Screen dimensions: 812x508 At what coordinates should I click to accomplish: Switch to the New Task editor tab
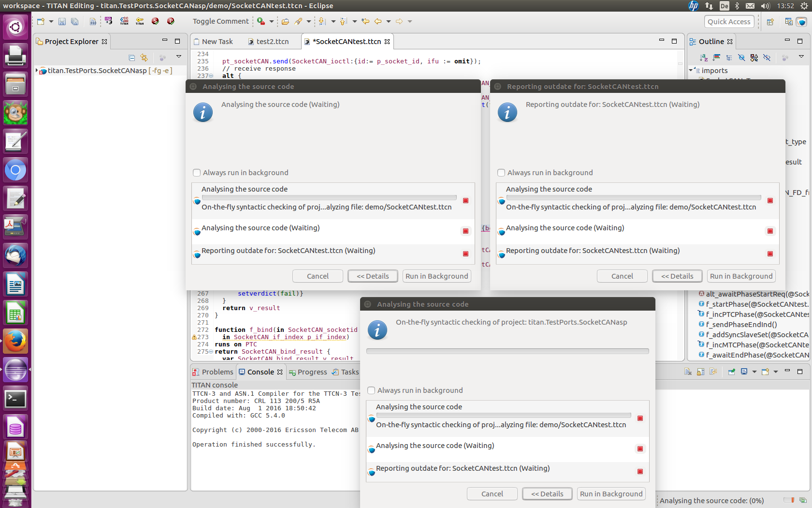(x=213, y=42)
